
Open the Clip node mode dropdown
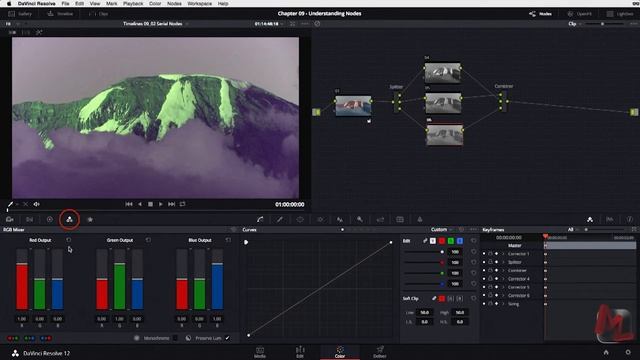click(575, 24)
